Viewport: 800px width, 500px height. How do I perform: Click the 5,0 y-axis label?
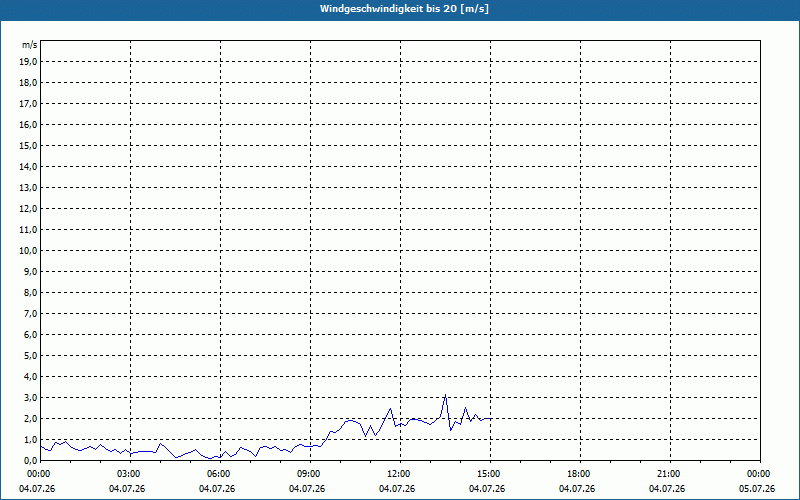31,356
